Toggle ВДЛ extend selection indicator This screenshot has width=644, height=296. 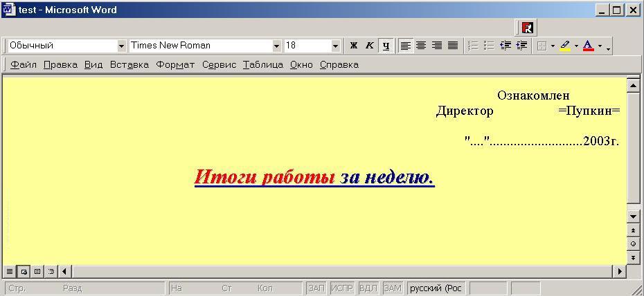point(368,288)
